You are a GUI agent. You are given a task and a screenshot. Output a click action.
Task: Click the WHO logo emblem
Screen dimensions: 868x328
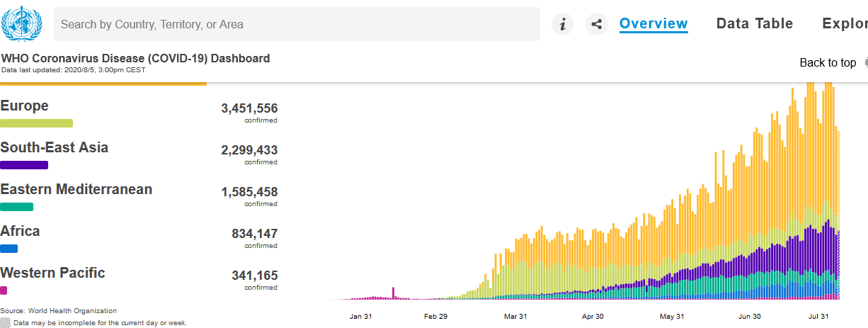click(x=23, y=23)
